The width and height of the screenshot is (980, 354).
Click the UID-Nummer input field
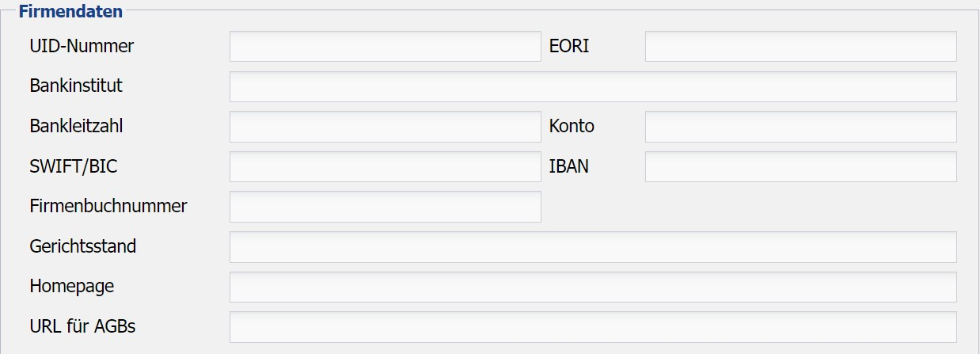[385, 47]
